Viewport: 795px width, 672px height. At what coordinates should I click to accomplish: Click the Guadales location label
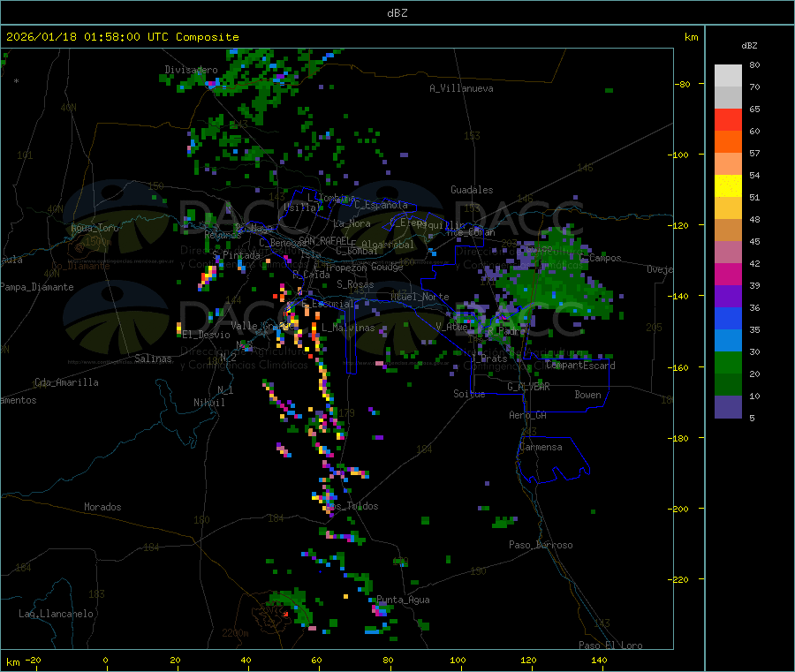click(472, 190)
